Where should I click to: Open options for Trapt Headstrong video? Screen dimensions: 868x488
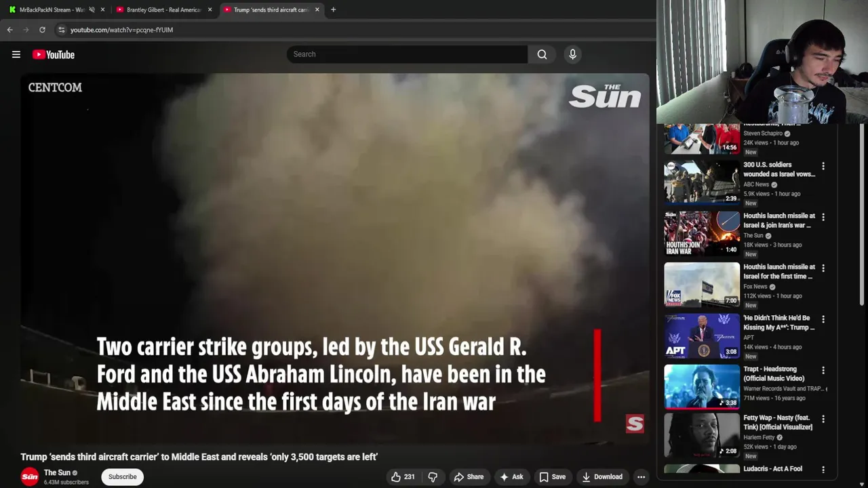[x=823, y=371]
